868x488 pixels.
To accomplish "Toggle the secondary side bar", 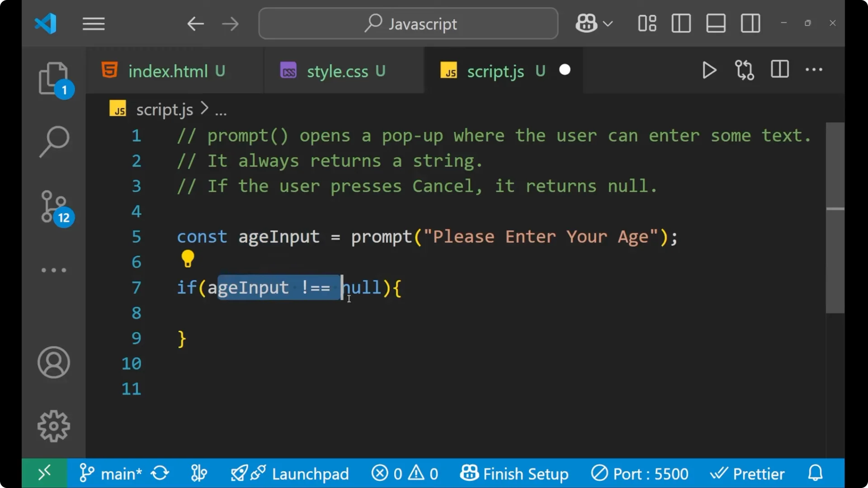I will [x=750, y=23].
